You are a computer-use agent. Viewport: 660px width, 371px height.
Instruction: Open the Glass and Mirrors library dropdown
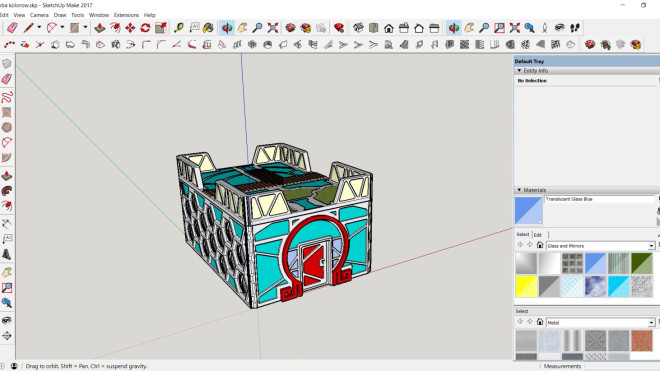tap(651, 246)
